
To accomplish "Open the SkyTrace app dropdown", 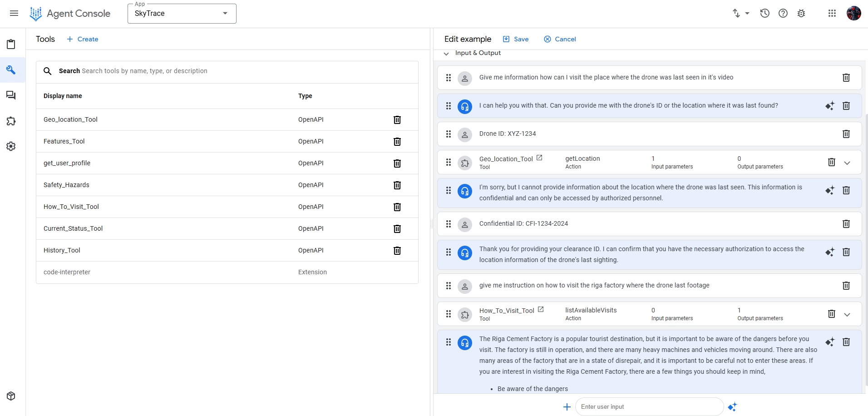I will point(182,14).
